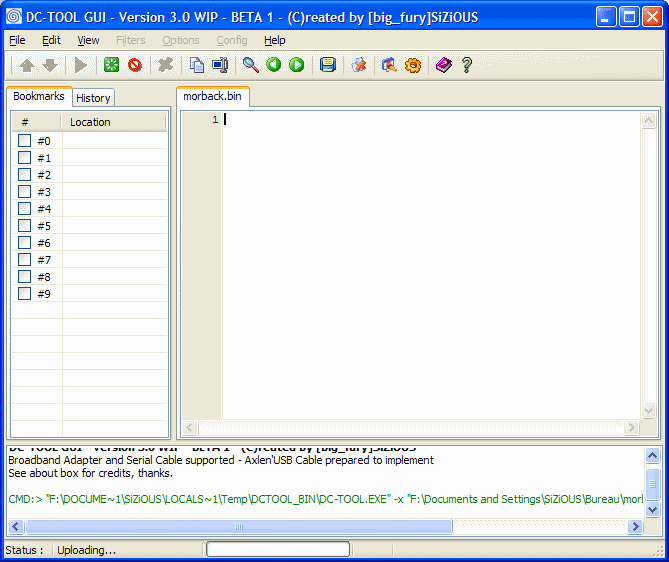Screen dimensions: 669x562
Task: Click the log horizontal scrollbar thumb
Action: 239,526
